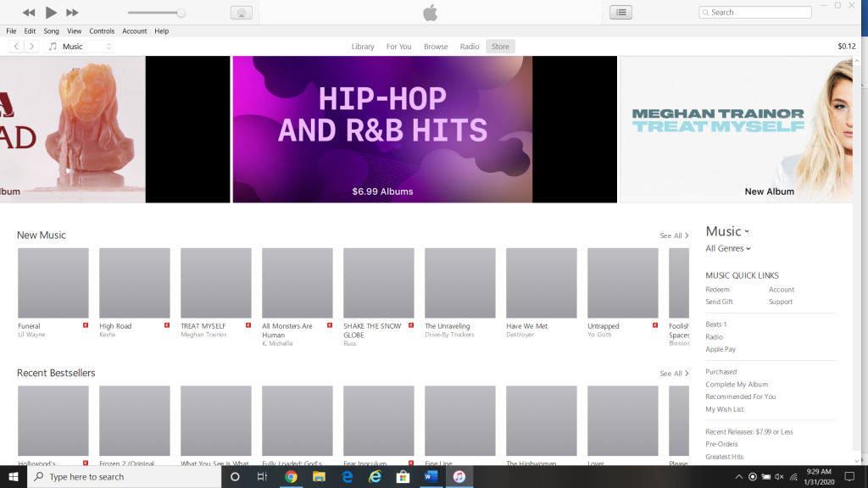Open the View menu
Screen dimensions: 868x488
click(x=75, y=31)
